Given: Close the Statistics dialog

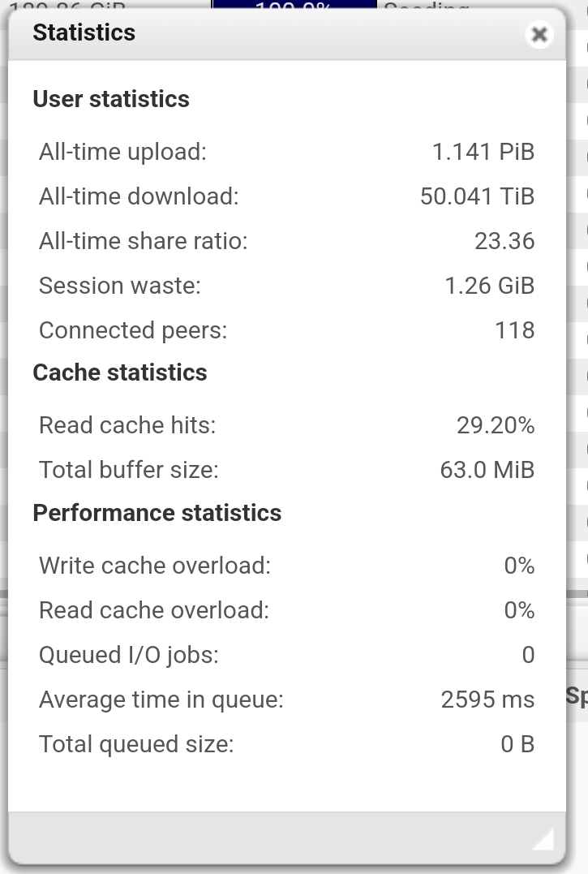Looking at the screenshot, I should point(539,34).
